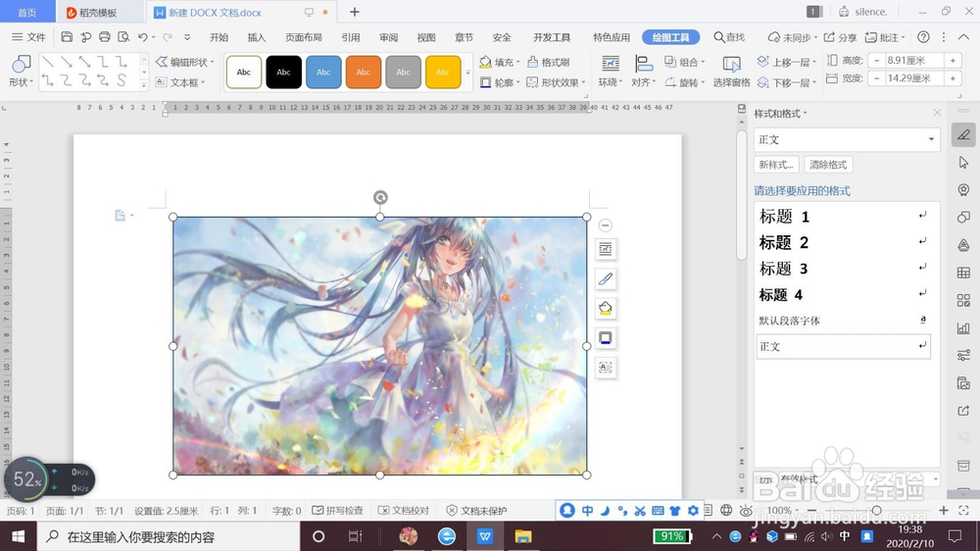The width and height of the screenshot is (980, 551).
Task: Select the arrow cursor tool in right sidebar
Action: (x=963, y=163)
